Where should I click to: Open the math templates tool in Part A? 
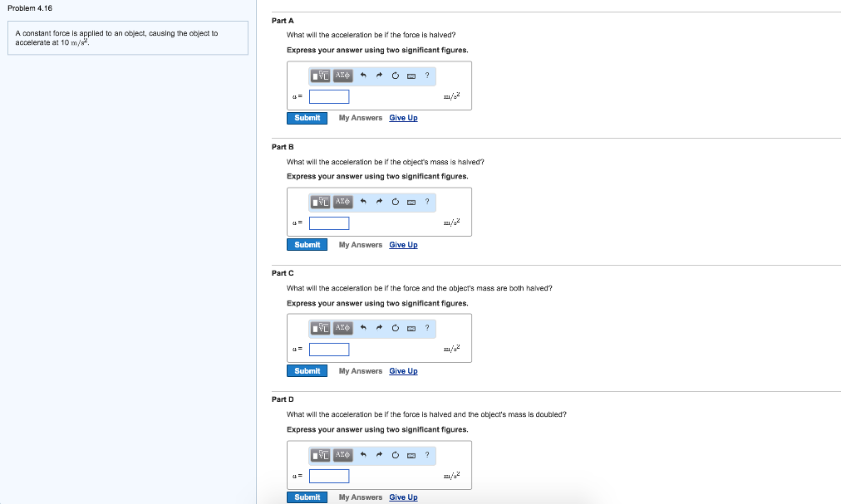tap(320, 76)
